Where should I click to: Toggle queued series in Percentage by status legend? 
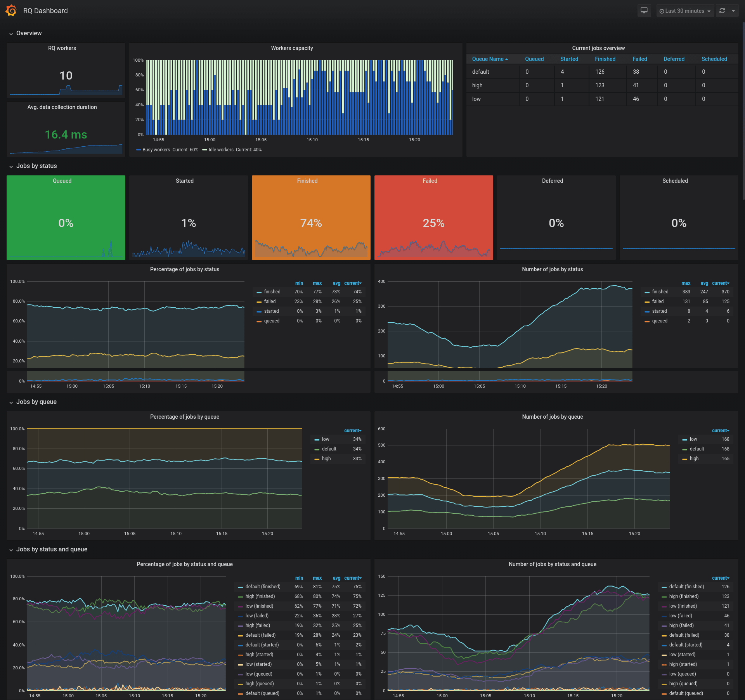pos(272,321)
